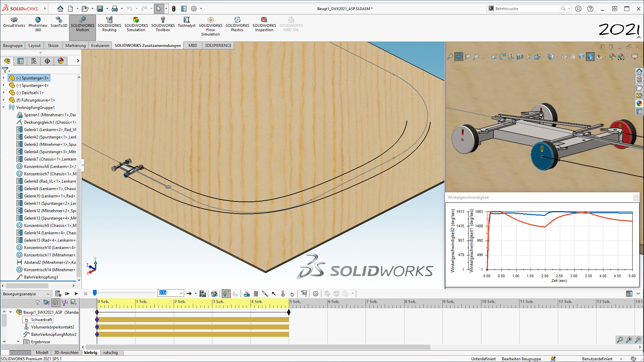The width and height of the screenshot is (644, 362).
Task: Add a Spring via spring icon
Action: coord(256,294)
